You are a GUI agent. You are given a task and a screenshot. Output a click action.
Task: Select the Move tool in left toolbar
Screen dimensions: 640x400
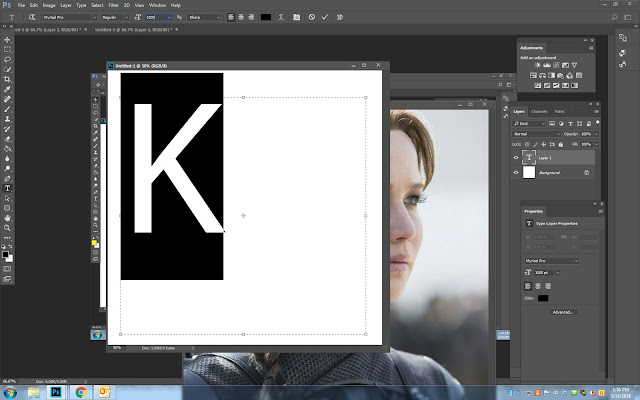point(8,38)
